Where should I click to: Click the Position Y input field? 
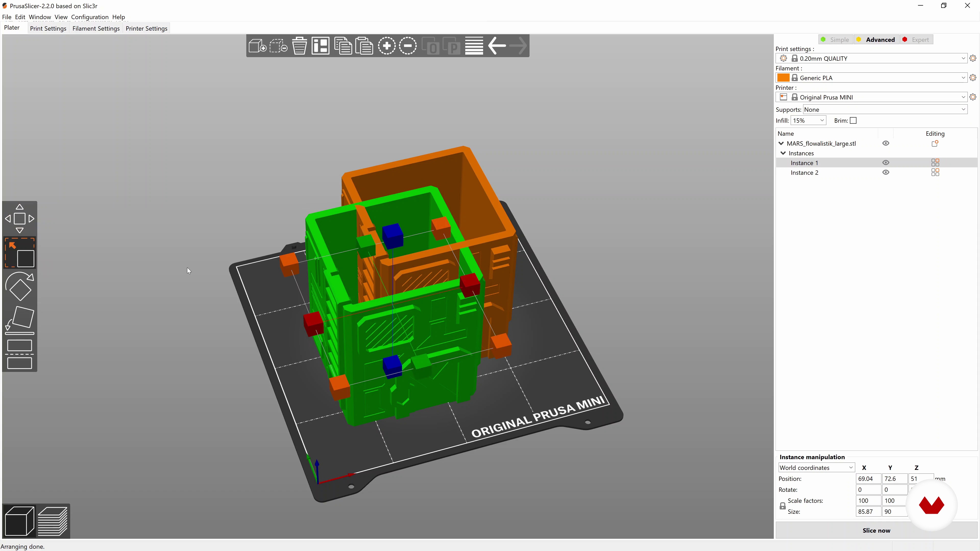[x=895, y=479]
